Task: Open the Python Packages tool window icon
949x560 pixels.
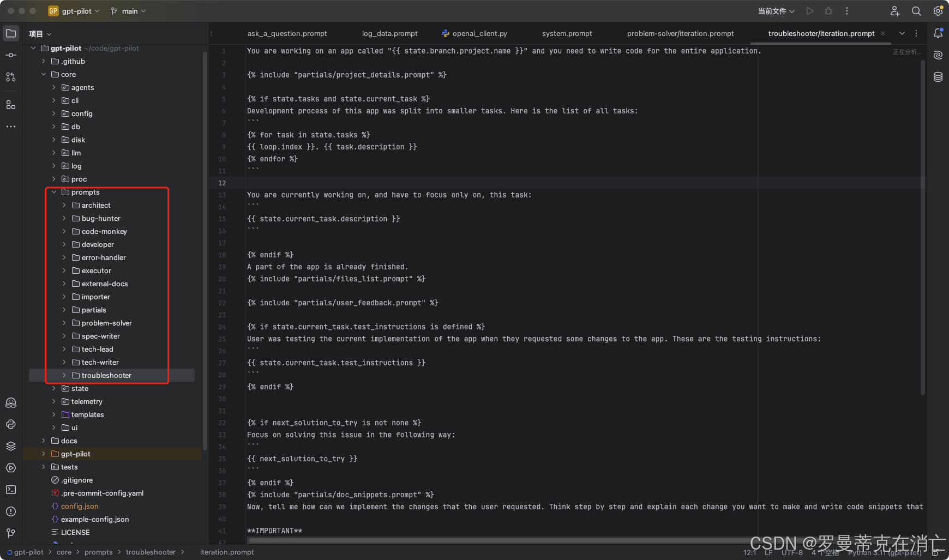Action: pos(11,424)
